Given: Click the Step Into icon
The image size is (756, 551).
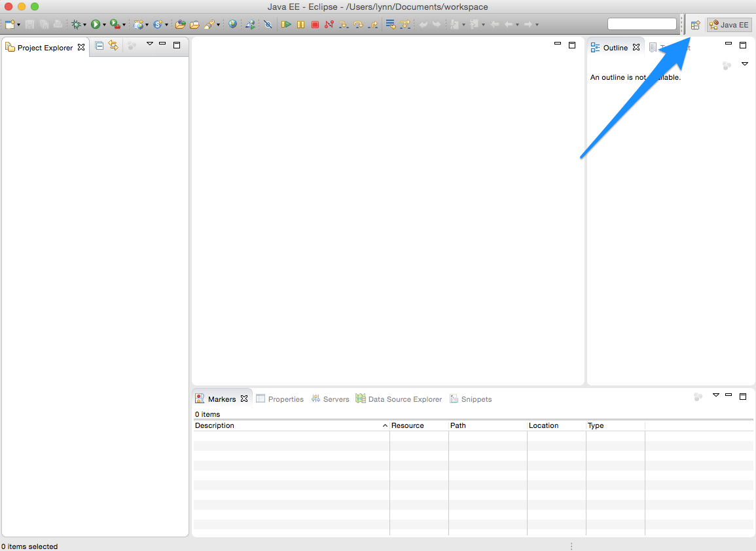Looking at the screenshot, I should tap(343, 24).
